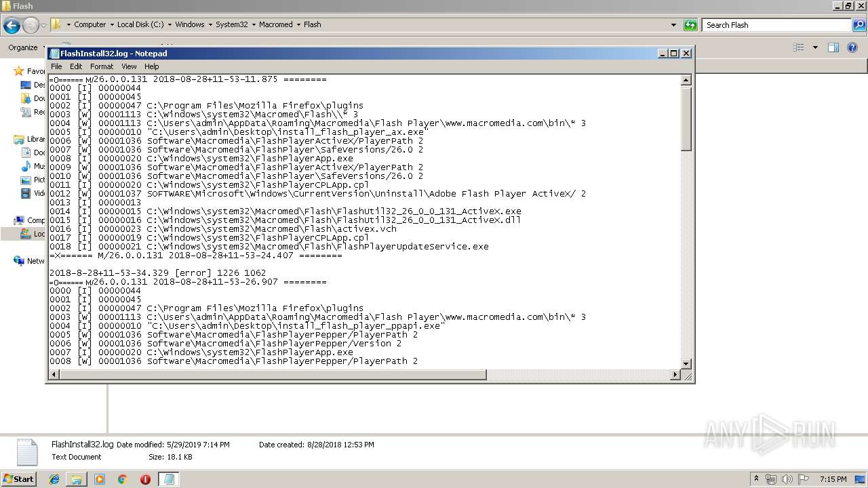Click the FlashPlayerUpdateService.exe log line
The image size is (868, 488).
[269, 247]
